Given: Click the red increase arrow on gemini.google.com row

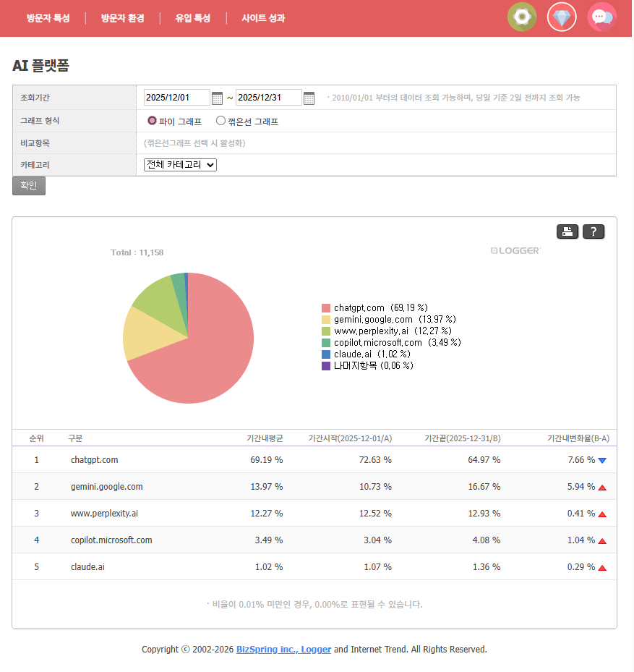Looking at the screenshot, I should click(x=603, y=486).
